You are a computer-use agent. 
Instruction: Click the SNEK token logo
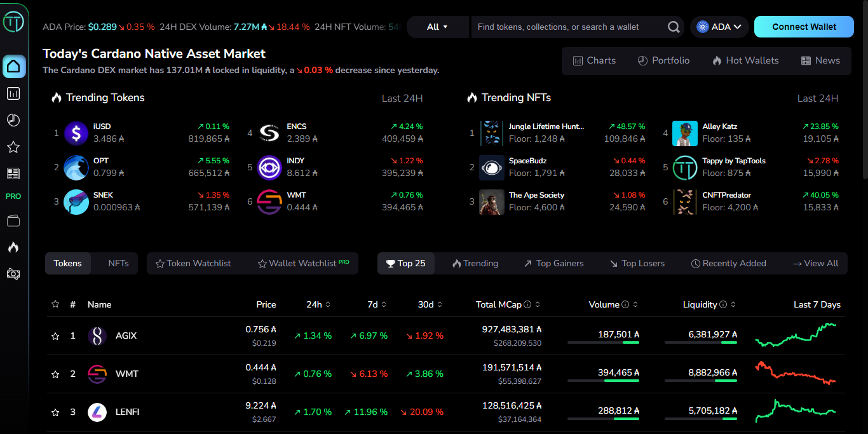click(76, 202)
